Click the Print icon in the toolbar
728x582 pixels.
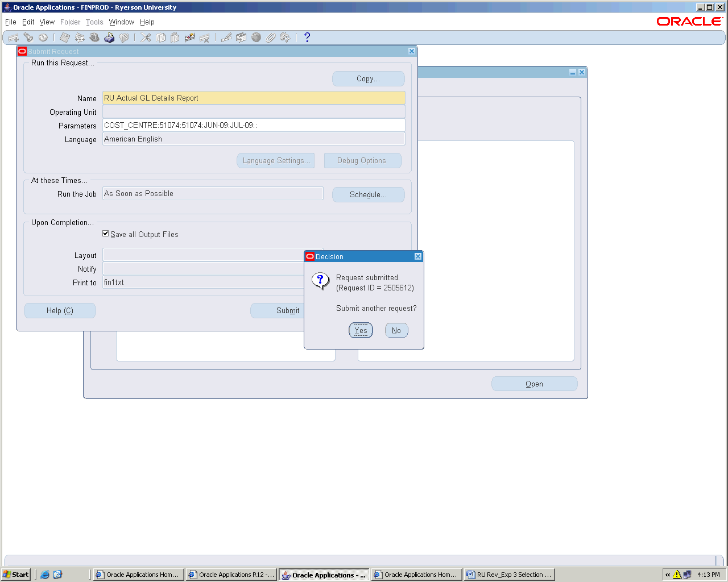(109, 38)
